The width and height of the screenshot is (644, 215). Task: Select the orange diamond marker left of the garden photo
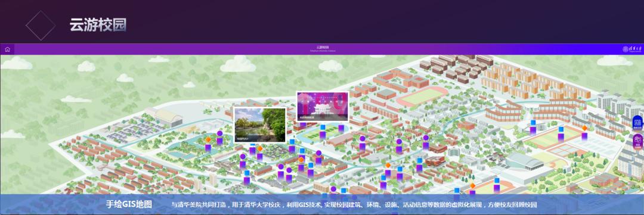(x=208, y=139)
